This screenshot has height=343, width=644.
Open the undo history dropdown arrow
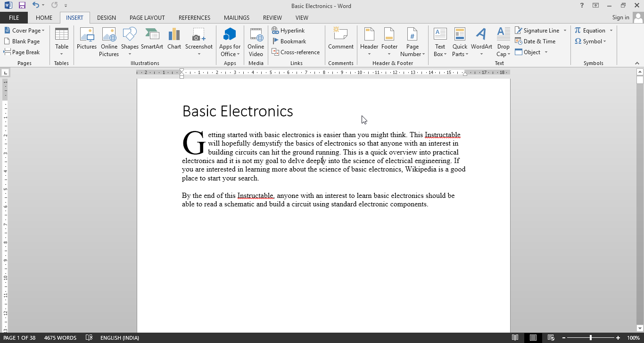pyautogui.click(x=43, y=6)
